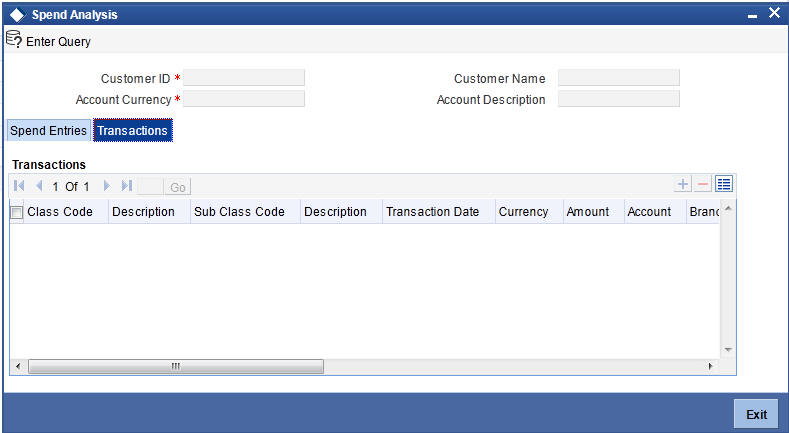Viewport: 789px width, 433px height.
Task: Tick the select-all checkbox beside Class Code
Action: (17, 213)
